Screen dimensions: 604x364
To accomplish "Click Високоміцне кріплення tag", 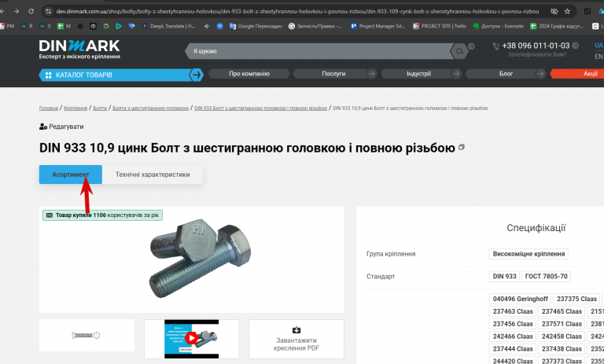I will pos(528,254).
